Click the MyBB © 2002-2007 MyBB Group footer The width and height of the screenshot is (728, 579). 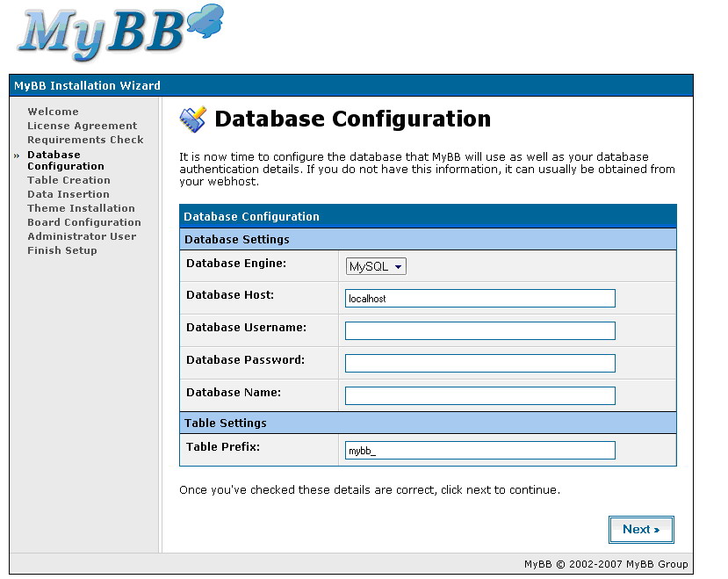tap(606, 564)
